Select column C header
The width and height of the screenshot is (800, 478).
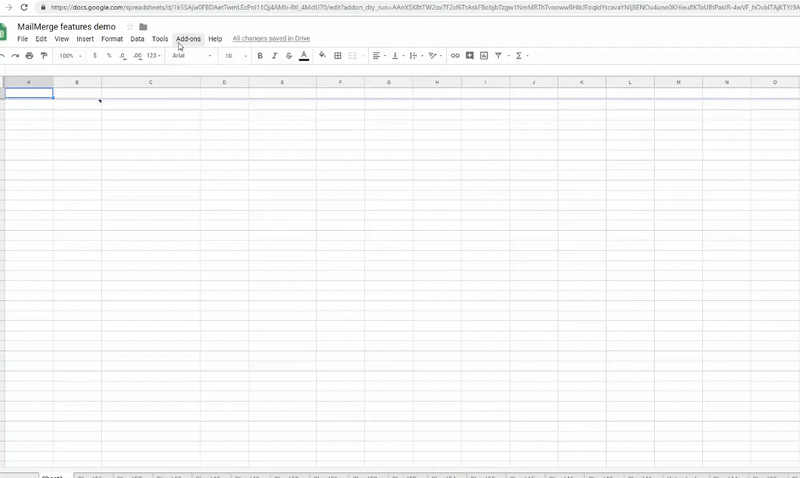point(151,82)
